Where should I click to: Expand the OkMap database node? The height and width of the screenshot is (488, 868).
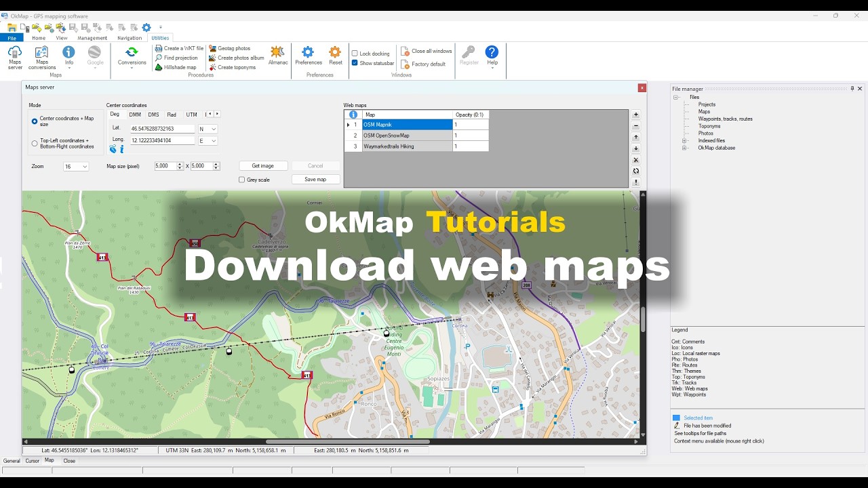point(684,148)
